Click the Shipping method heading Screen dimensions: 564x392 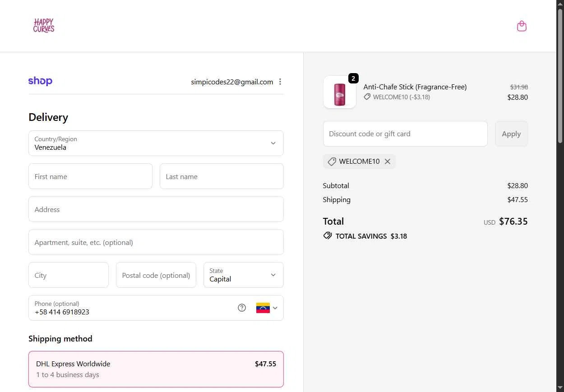pyautogui.click(x=60, y=339)
